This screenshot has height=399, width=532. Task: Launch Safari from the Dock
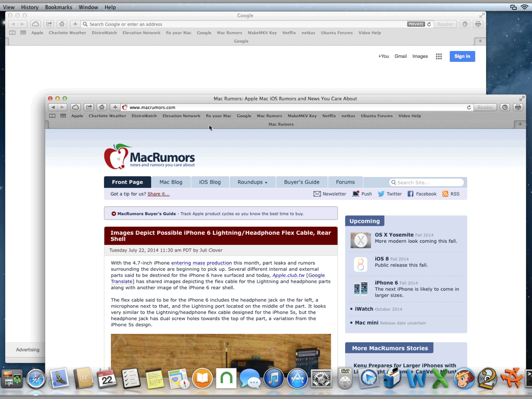[x=36, y=378]
